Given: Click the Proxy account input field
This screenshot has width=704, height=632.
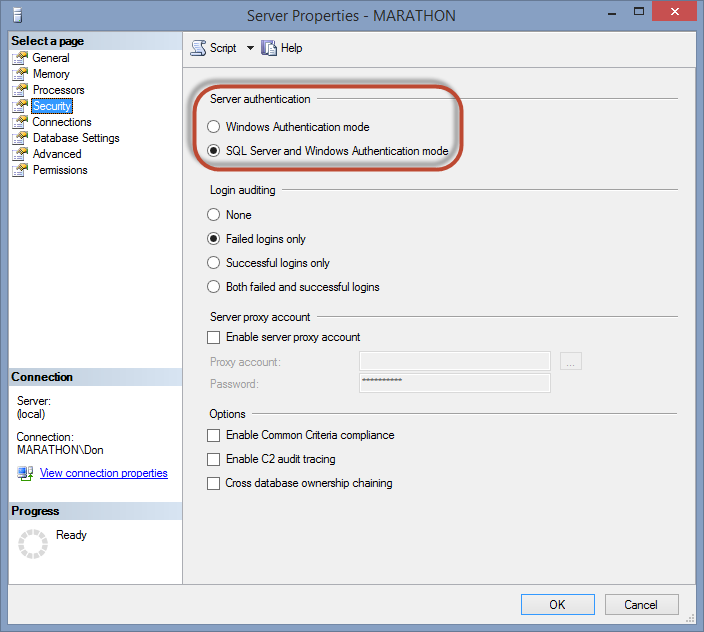Looking at the screenshot, I should (455, 361).
